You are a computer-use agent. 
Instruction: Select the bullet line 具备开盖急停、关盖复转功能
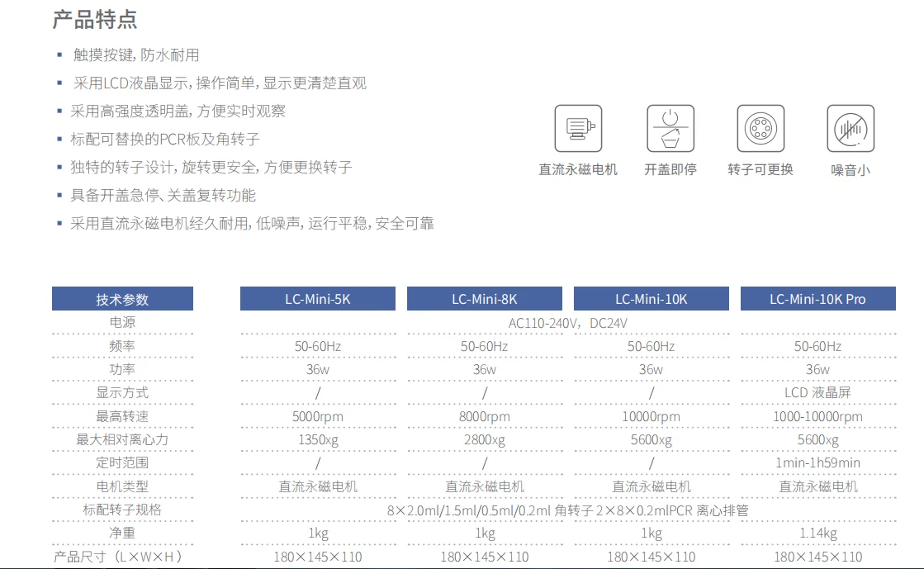pos(163,195)
